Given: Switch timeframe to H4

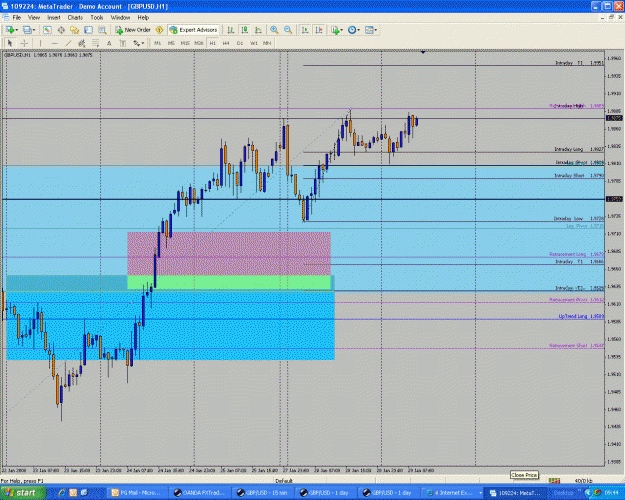Looking at the screenshot, I should [226, 43].
